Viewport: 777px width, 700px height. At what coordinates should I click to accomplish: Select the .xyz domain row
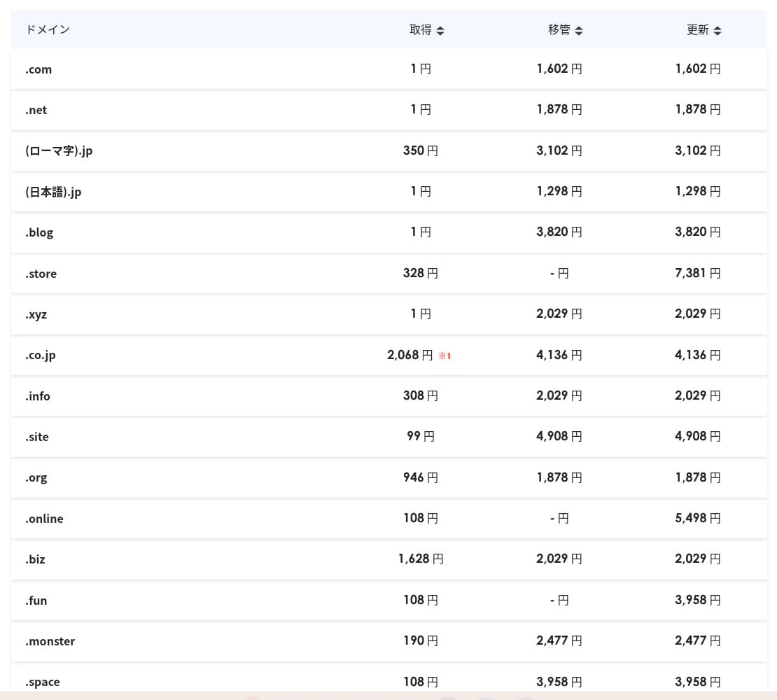tap(36, 314)
